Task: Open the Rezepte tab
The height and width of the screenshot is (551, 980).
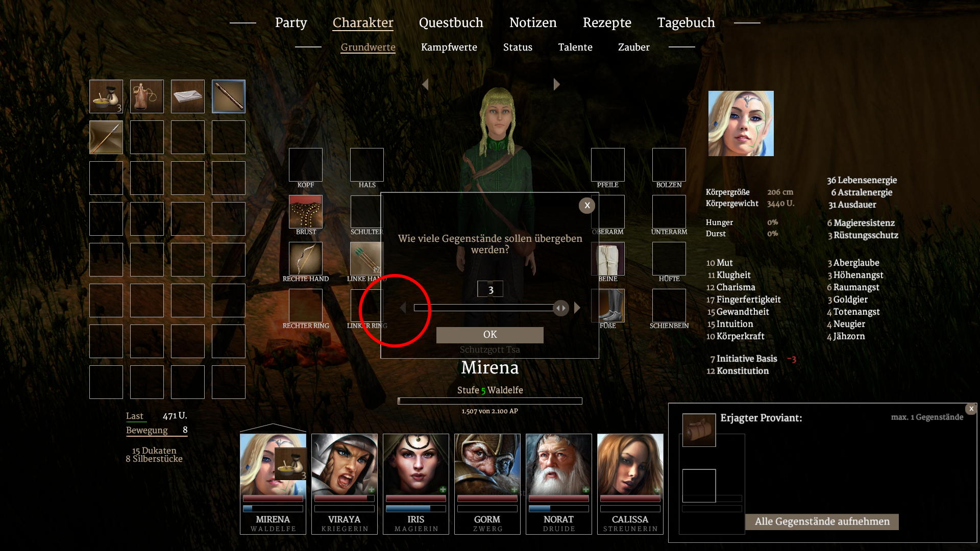Action: tap(607, 22)
